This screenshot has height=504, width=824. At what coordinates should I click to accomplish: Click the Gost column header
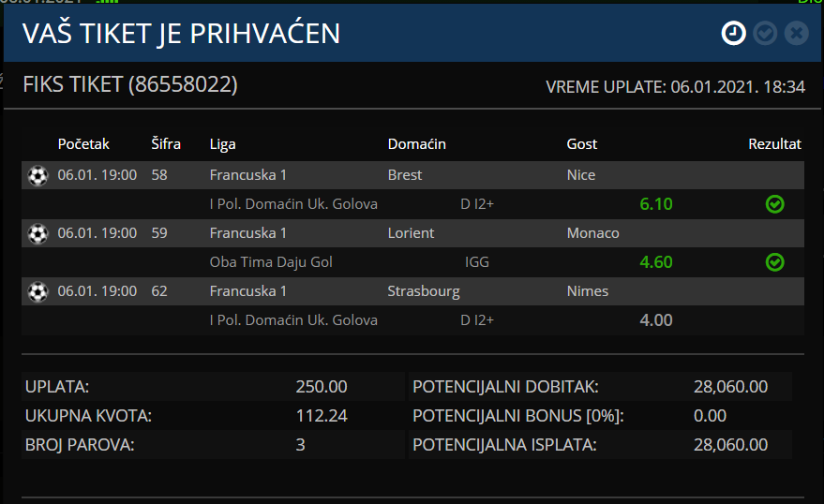pos(582,144)
